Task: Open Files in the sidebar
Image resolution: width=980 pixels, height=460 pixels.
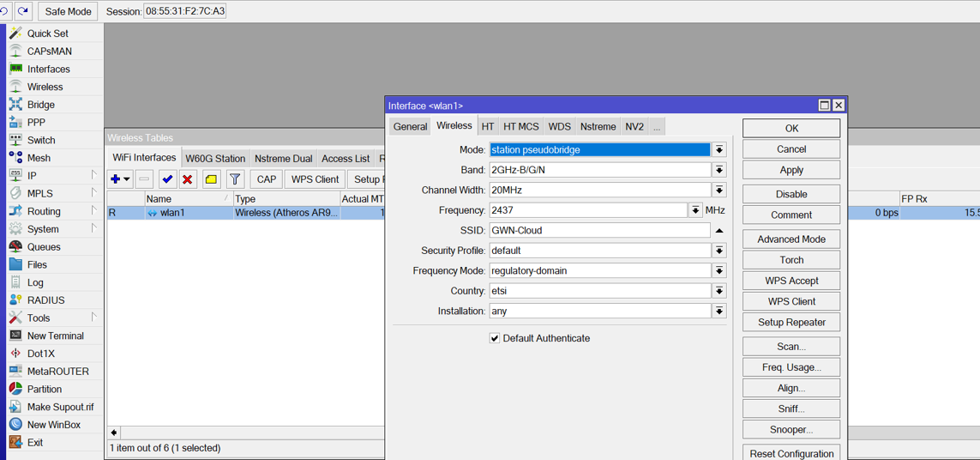Action: [37, 264]
